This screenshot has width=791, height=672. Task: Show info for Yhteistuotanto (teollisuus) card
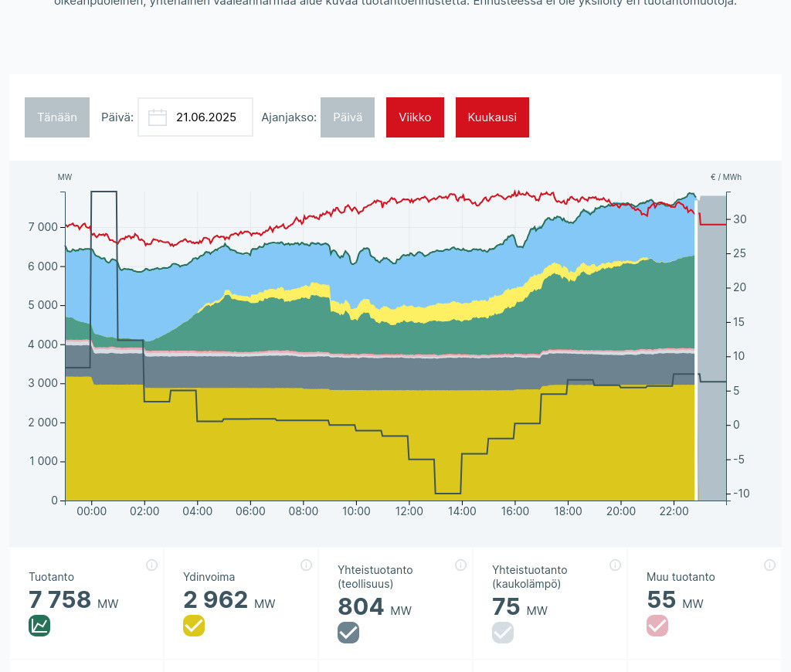pyautogui.click(x=460, y=565)
